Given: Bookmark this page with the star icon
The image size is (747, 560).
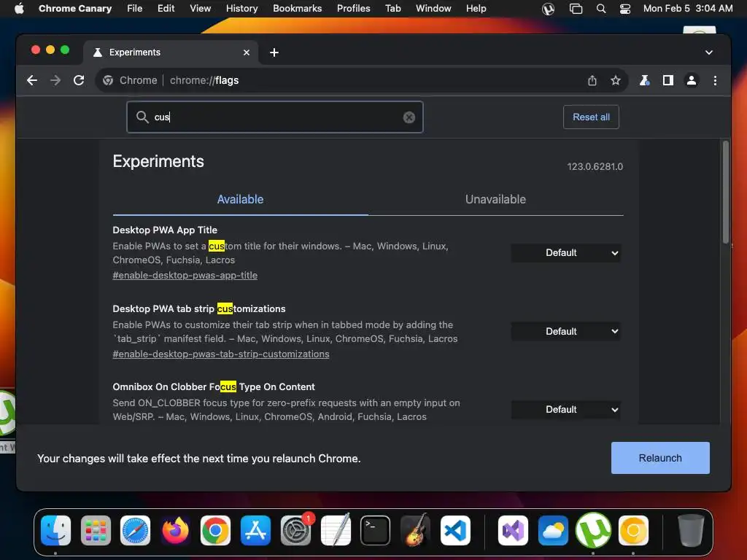Looking at the screenshot, I should pos(616,80).
